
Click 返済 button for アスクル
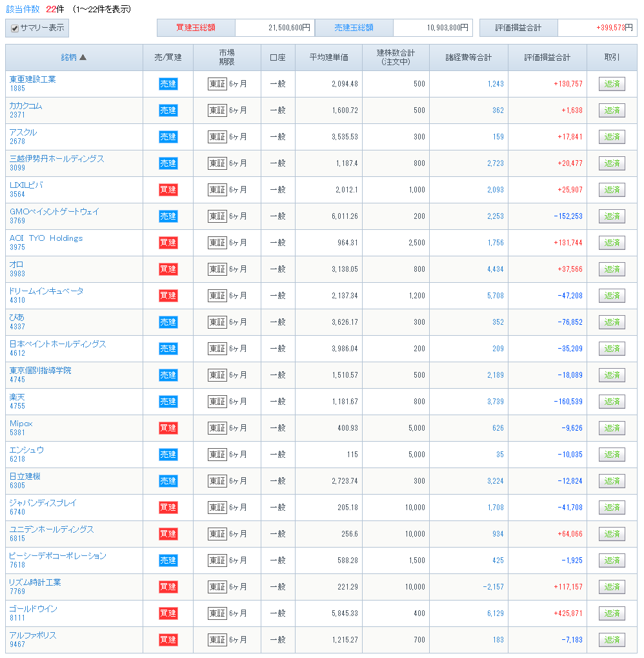pos(612,137)
